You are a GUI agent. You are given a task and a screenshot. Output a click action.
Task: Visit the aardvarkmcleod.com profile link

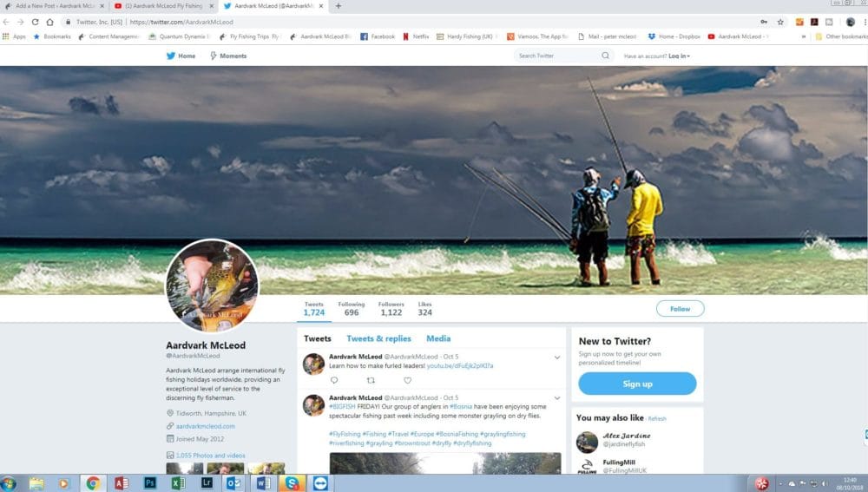coord(206,426)
